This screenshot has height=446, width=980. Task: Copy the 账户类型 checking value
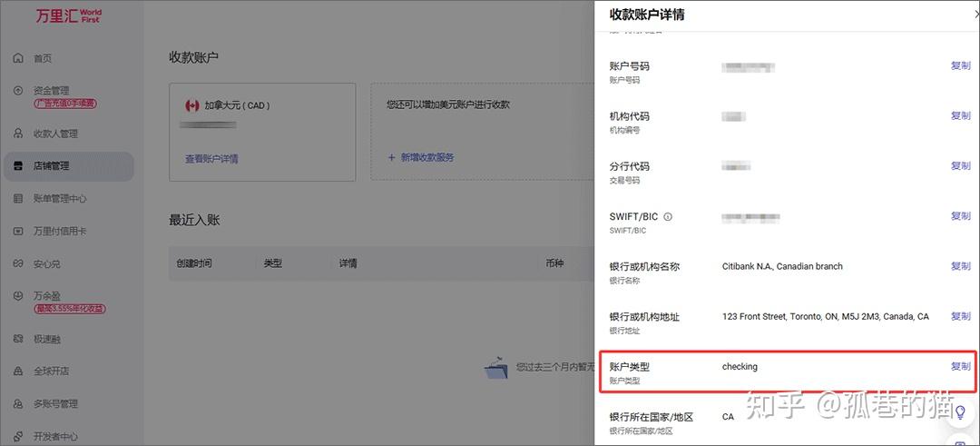click(961, 367)
